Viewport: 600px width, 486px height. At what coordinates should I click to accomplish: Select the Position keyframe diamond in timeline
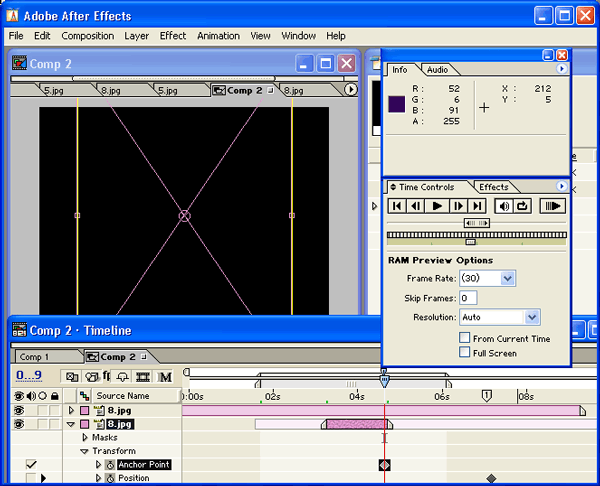[x=491, y=478]
